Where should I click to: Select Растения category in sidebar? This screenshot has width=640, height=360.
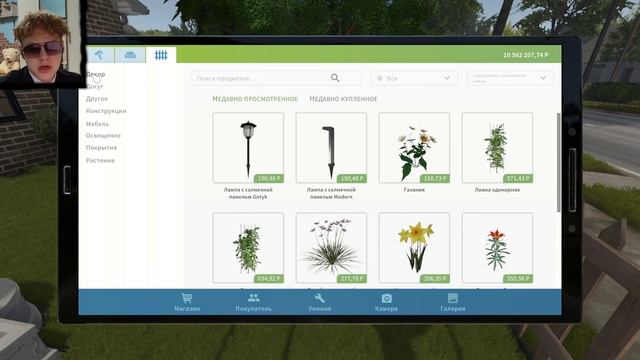pyautogui.click(x=100, y=160)
